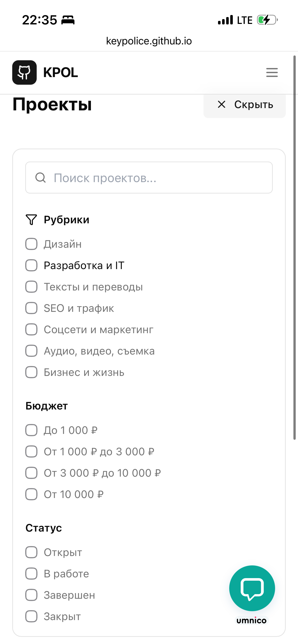
Task: Check the Дизайн category checkbox
Action: (31, 244)
